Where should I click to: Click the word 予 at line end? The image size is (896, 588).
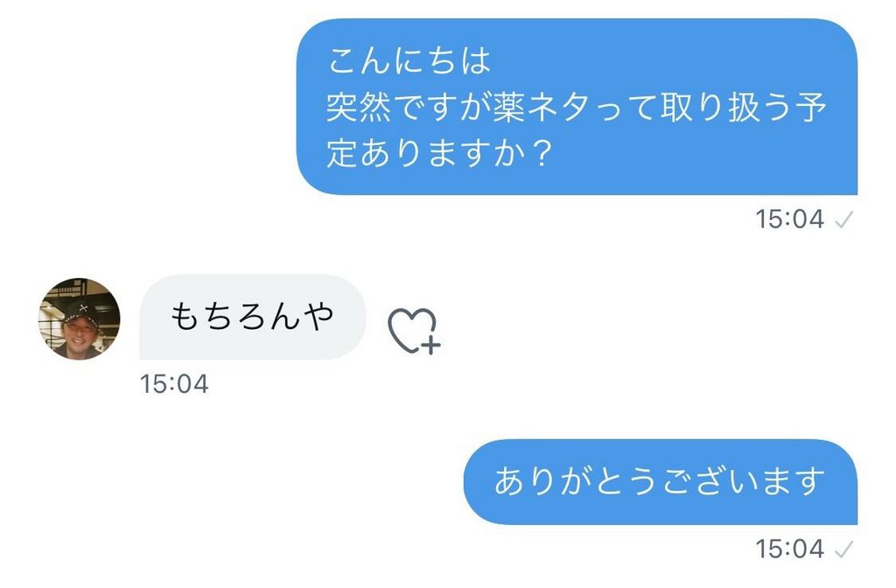[x=809, y=108]
